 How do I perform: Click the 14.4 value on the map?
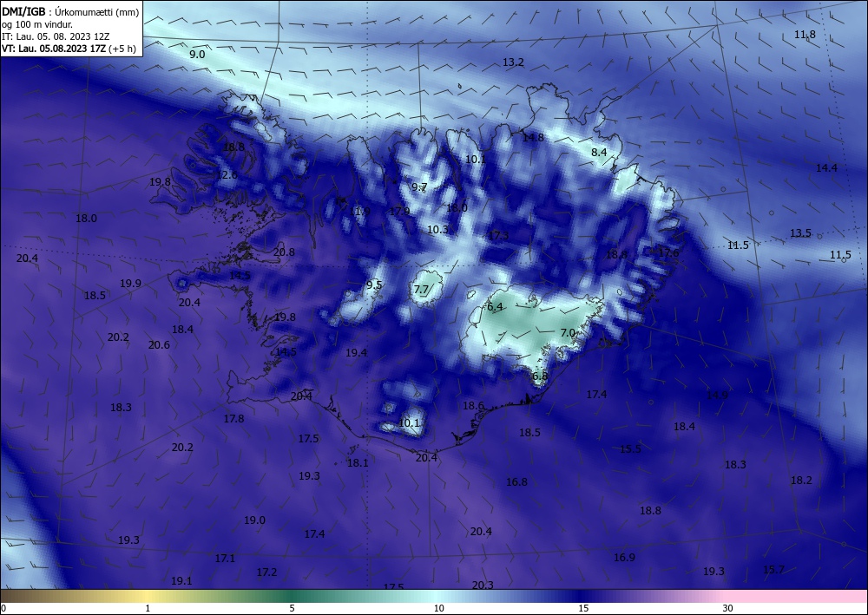826,168
